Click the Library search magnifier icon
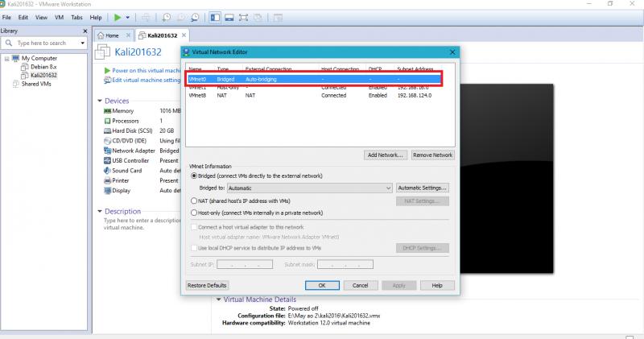 [9, 43]
